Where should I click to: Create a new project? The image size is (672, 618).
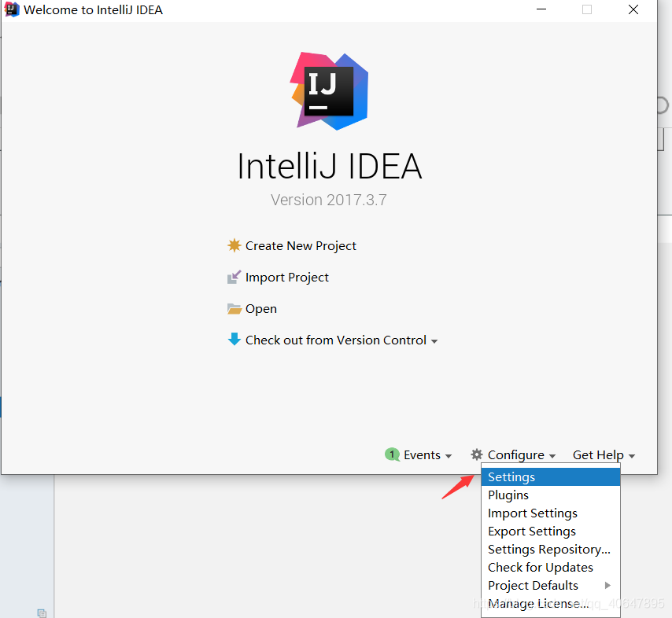(x=301, y=246)
